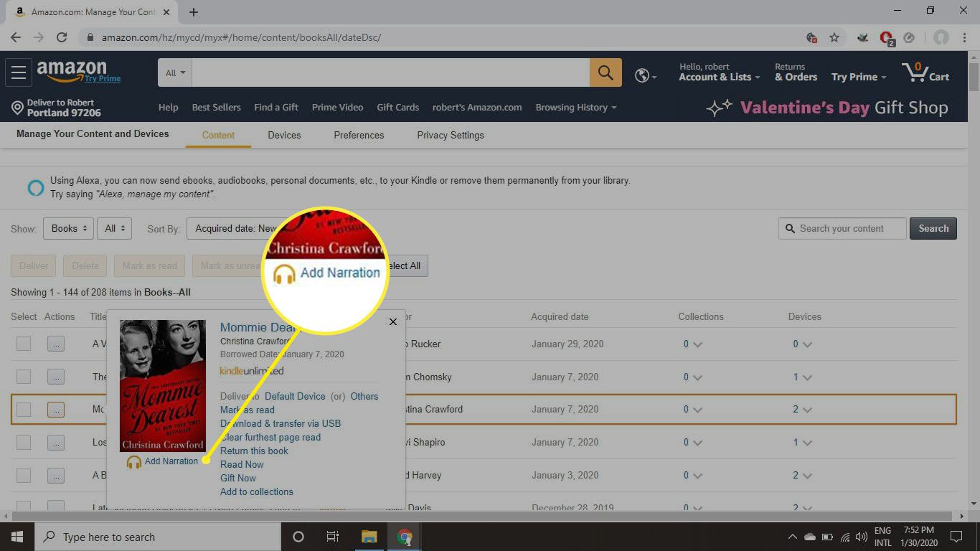
Task: Click Return this book link
Action: [x=254, y=451]
